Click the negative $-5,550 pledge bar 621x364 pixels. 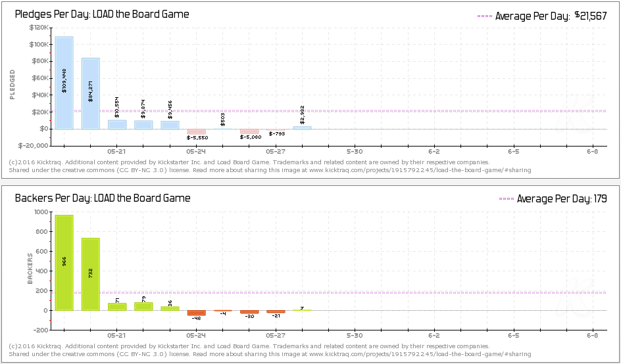[x=197, y=131]
